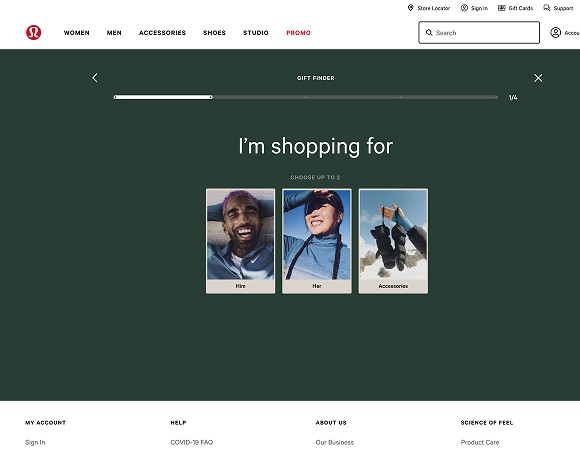Click the "Her" card label

[x=317, y=286]
